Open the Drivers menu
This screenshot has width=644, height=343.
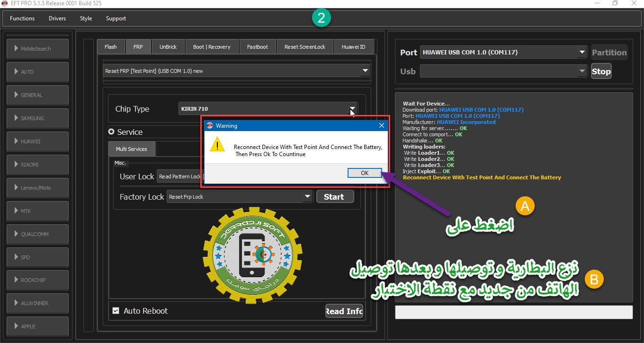(57, 18)
